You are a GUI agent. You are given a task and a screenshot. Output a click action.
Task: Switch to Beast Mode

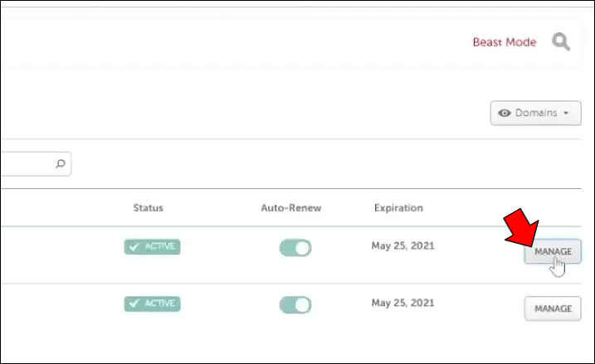[x=505, y=42]
